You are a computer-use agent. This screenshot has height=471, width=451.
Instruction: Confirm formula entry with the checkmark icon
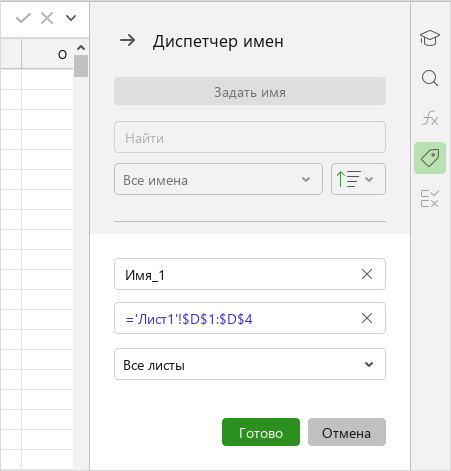[23, 18]
